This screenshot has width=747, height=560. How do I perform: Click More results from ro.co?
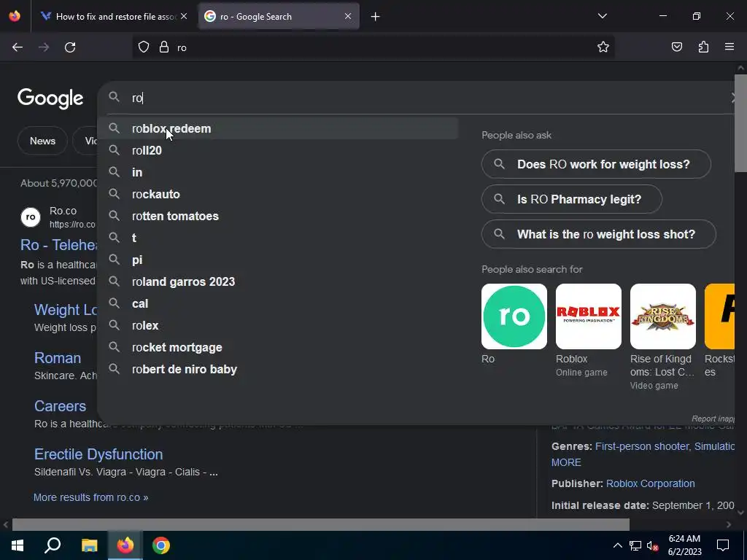click(x=90, y=497)
